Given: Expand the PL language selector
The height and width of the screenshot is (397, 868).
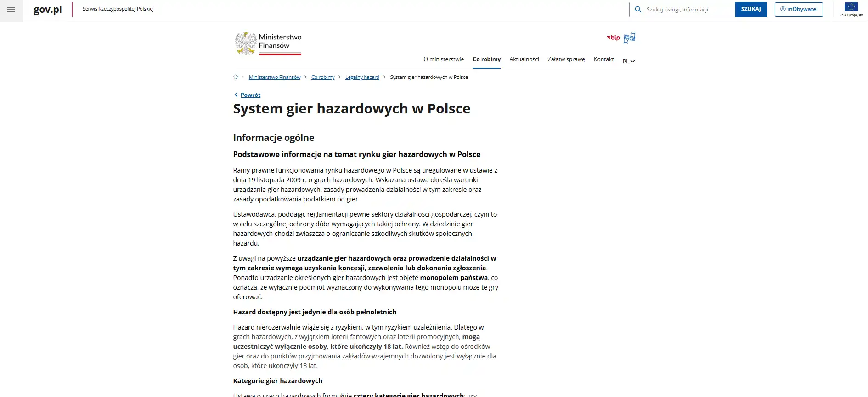Looking at the screenshot, I should tap(629, 61).
